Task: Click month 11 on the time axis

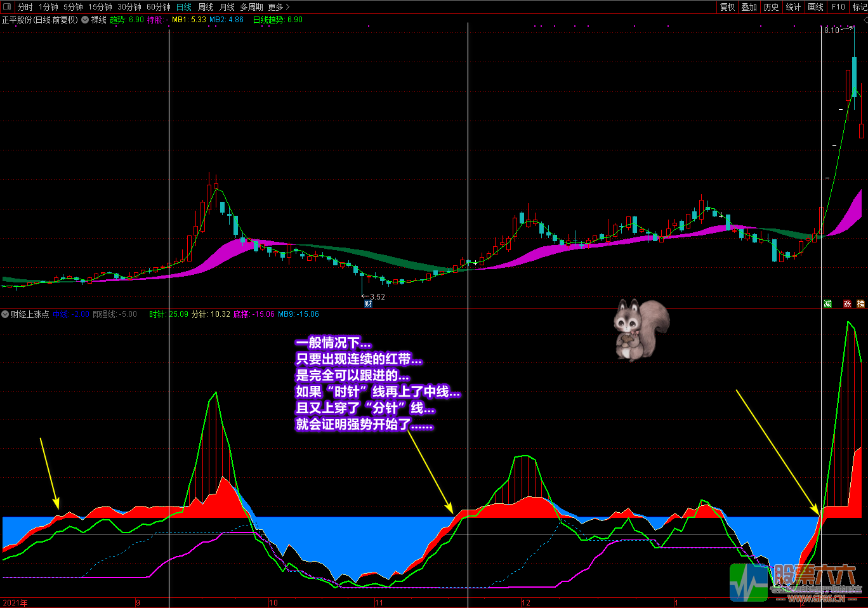Action: coord(379,602)
